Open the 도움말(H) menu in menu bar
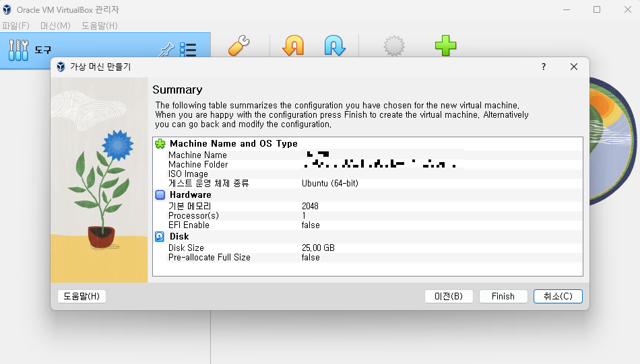 point(100,26)
